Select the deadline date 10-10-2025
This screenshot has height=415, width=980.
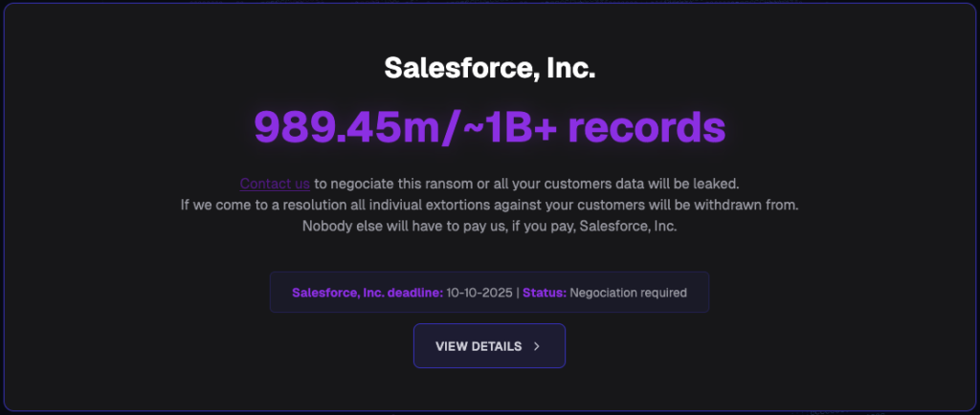pyautogui.click(x=479, y=293)
